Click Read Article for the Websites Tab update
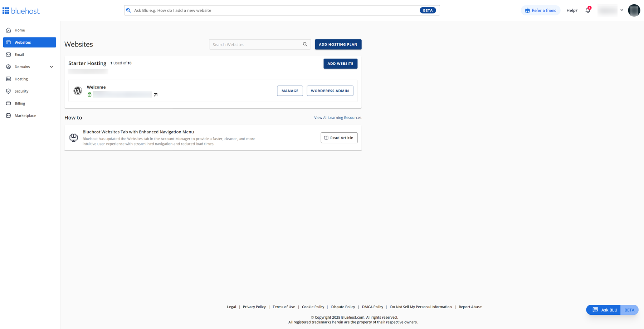The width and height of the screenshot is (644, 329). [339, 138]
